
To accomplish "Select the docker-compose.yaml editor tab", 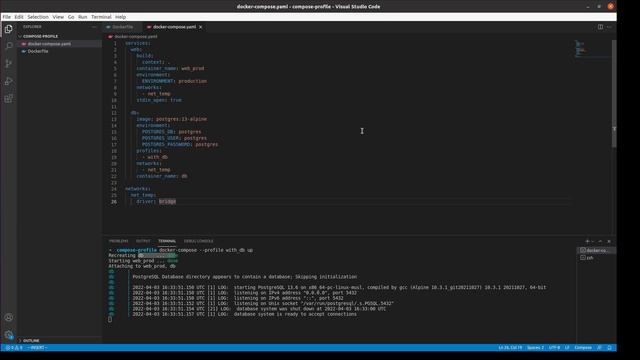I will coord(174,27).
